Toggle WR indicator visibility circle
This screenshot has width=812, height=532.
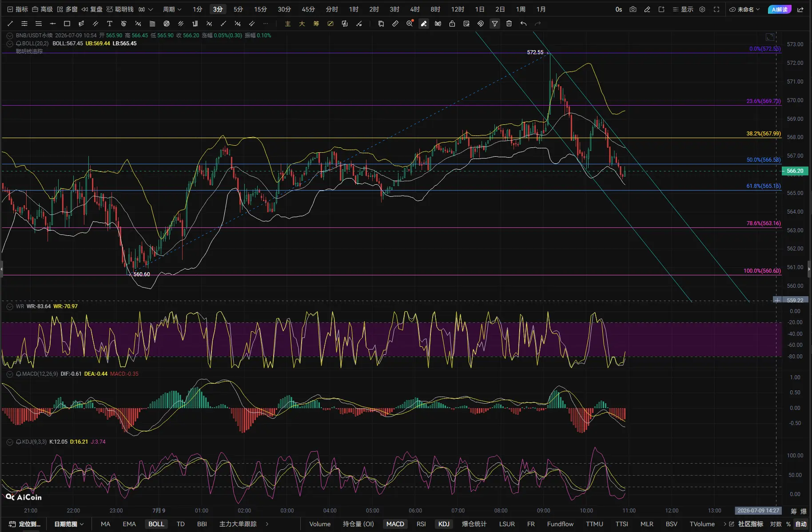pyautogui.click(x=10, y=306)
